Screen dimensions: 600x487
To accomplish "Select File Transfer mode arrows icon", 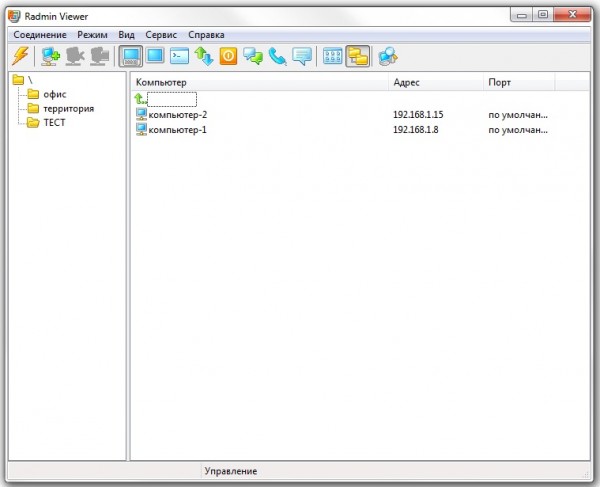I will (x=204, y=56).
